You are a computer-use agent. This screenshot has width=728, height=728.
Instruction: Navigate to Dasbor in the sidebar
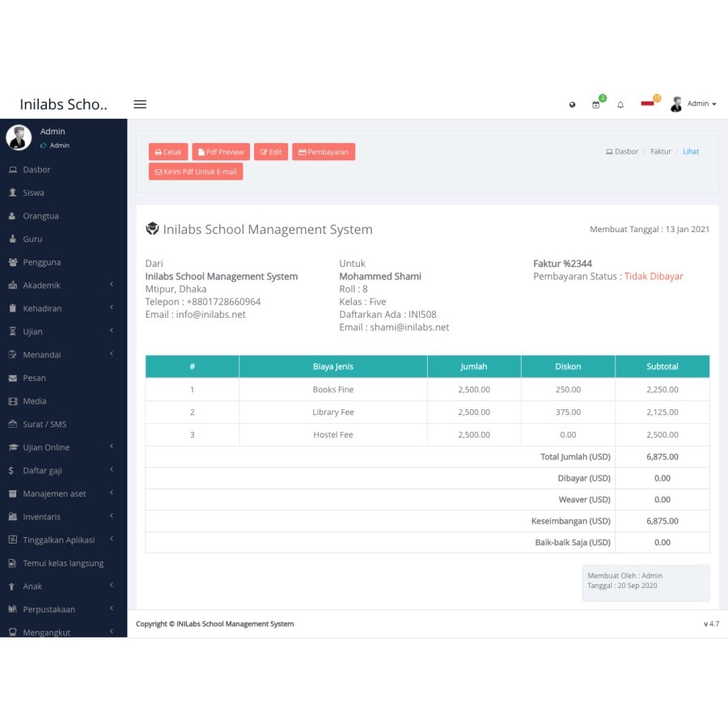pos(38,169)
